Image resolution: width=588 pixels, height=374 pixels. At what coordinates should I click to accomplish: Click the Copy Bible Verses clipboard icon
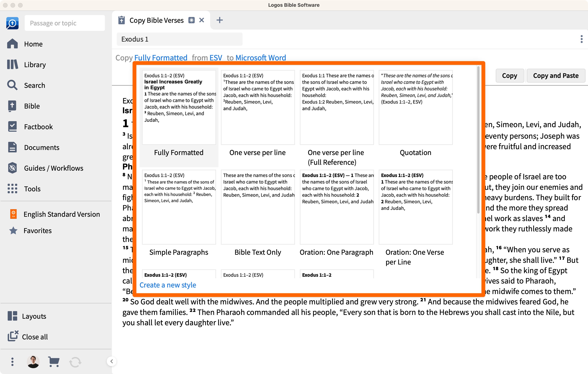click(x=122, y=20)
